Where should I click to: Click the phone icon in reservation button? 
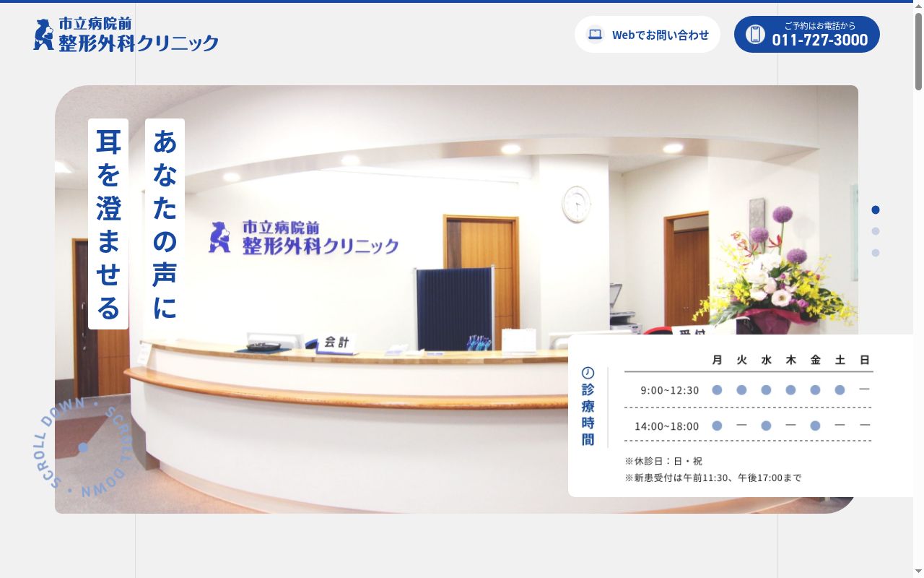coord(755,34)
